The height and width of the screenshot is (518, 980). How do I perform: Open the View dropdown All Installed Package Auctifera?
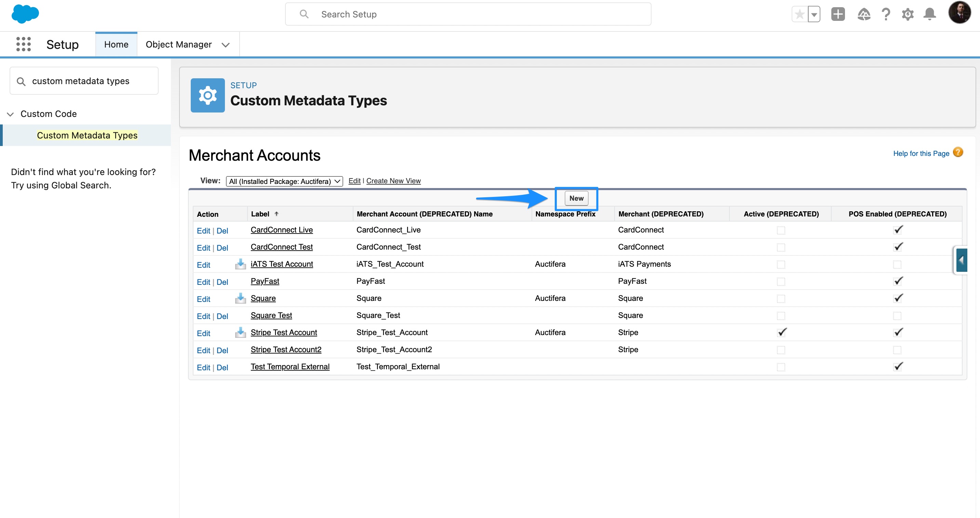284,182
